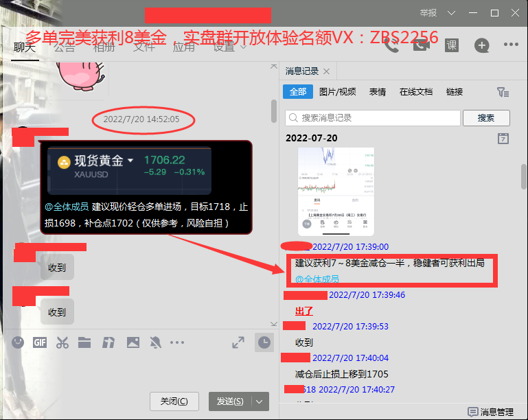
Task: Select the 链接 filter tab
Action: [x=455, y=91]
